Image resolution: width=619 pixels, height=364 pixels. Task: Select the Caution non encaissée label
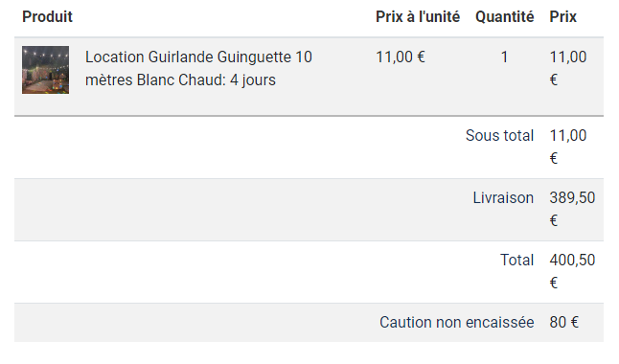[457, 323]
